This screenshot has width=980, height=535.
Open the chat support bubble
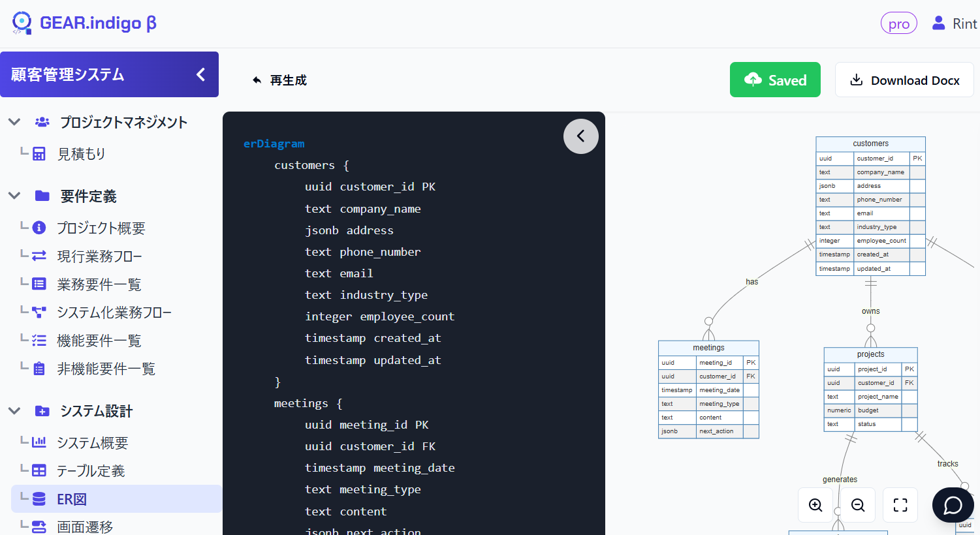pos(953,505)
